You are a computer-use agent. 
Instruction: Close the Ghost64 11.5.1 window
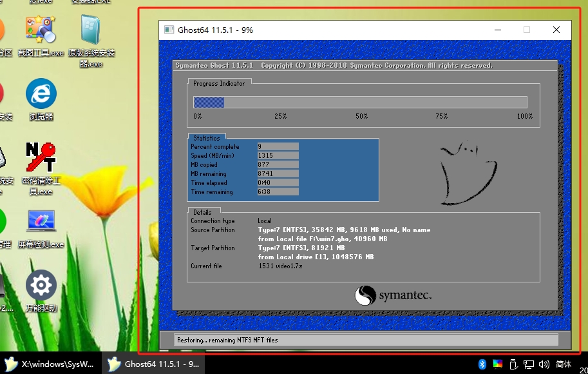click(556, 30)
